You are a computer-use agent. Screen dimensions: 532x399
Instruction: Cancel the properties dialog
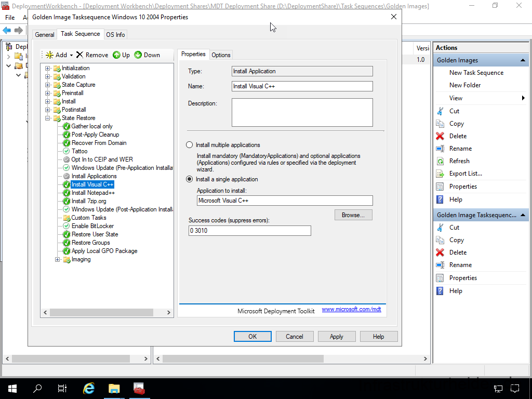point(294,337)
